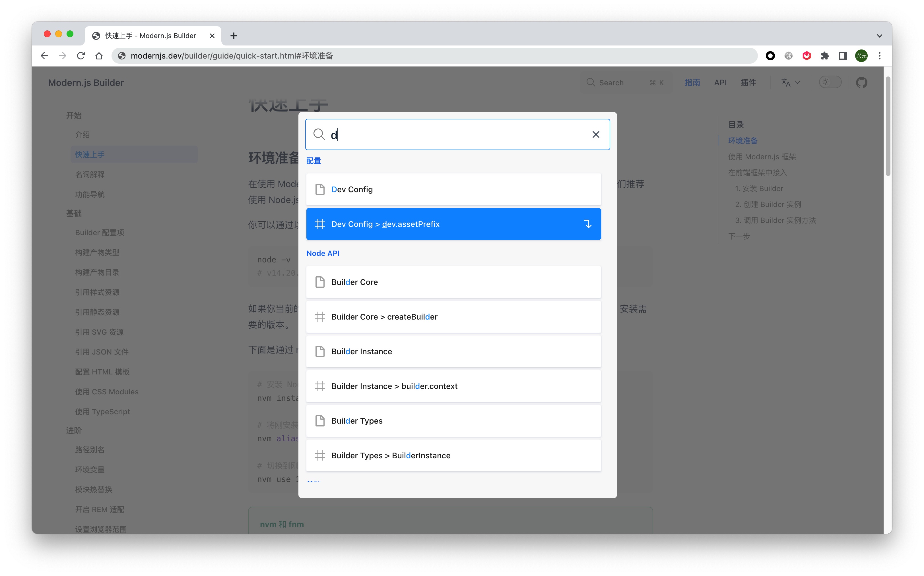924x576 pixels.
Task: Click the hash icon beside builder.context
Action: pos(320,386)
